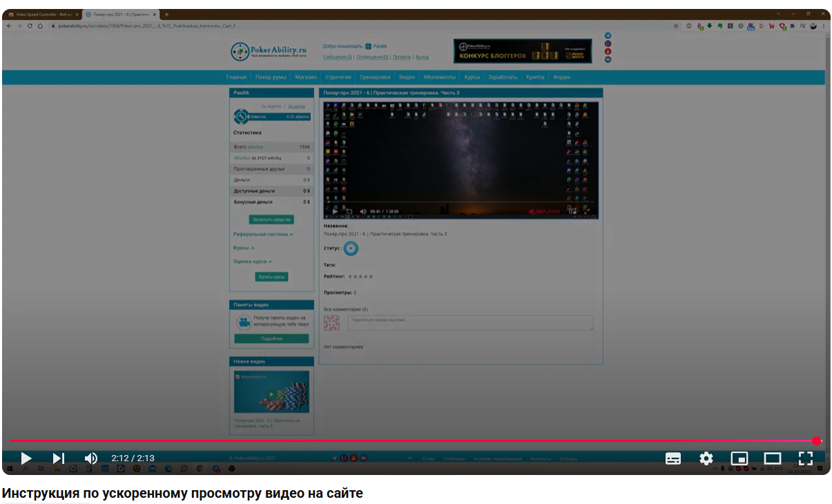Image resolution: width=832 pixels, height=504 pixels.
Task: Open the Новое видео thumbnail
Action: click(x=271, y=392)
